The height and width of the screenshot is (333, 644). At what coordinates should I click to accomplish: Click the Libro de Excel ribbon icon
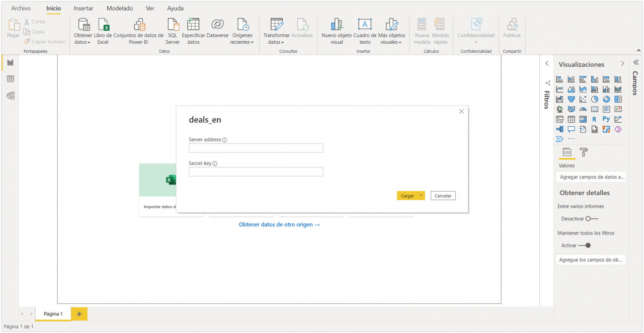click(x=103, y=31)
